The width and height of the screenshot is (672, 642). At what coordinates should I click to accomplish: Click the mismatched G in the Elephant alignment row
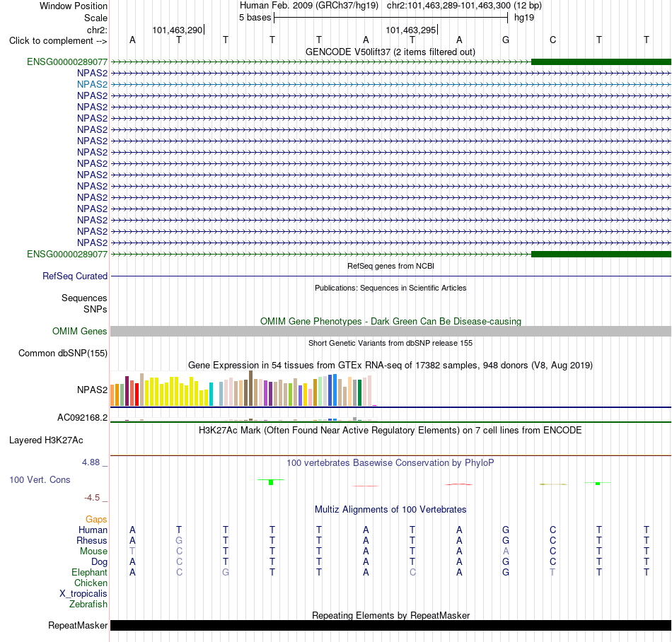click(226, 572)
